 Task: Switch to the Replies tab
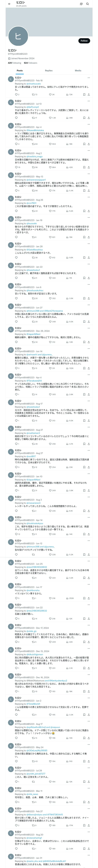[49, 70]
